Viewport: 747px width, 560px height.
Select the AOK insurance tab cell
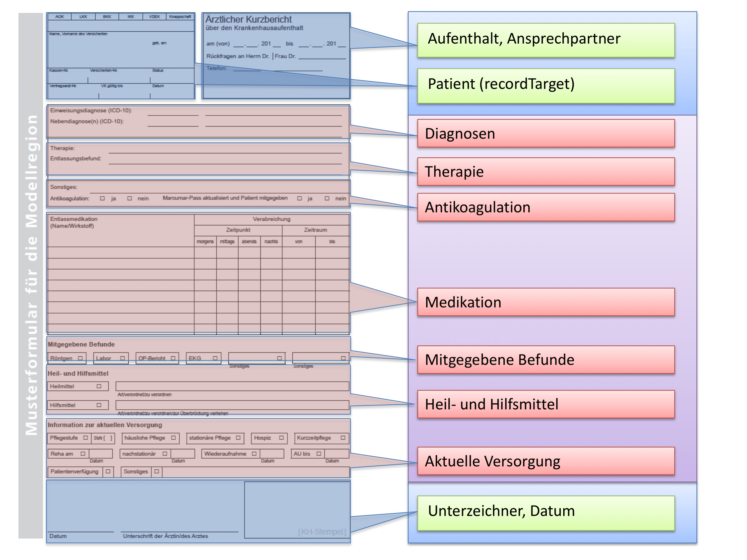click(x=60, y=16)
